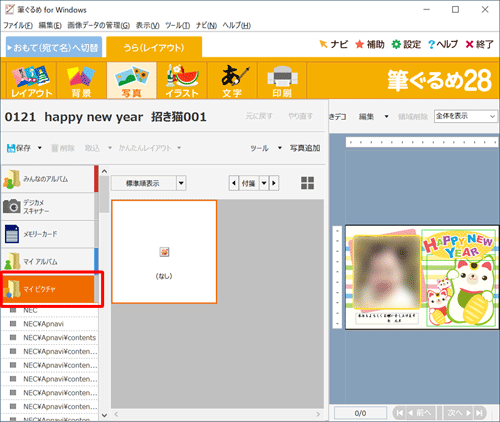
Task: Open the 付箋 dropdown arrow
Action: click(x=264, y=183)
